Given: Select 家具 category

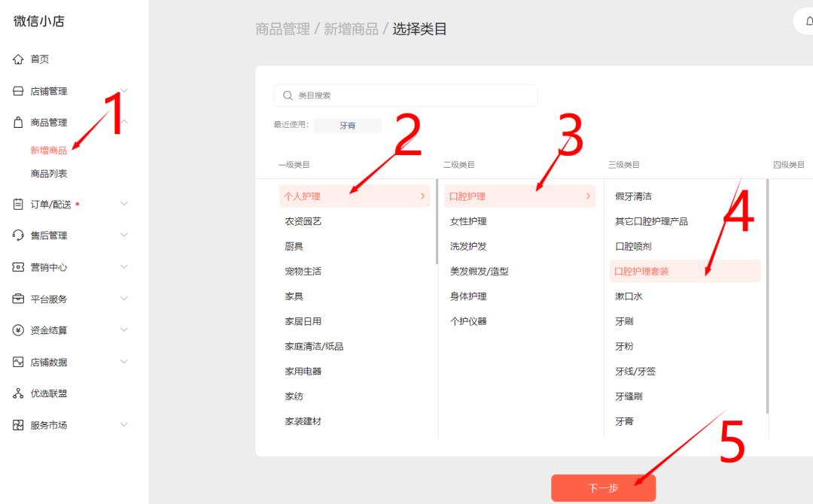Looking at the screenshot, I should click(294, 296).
